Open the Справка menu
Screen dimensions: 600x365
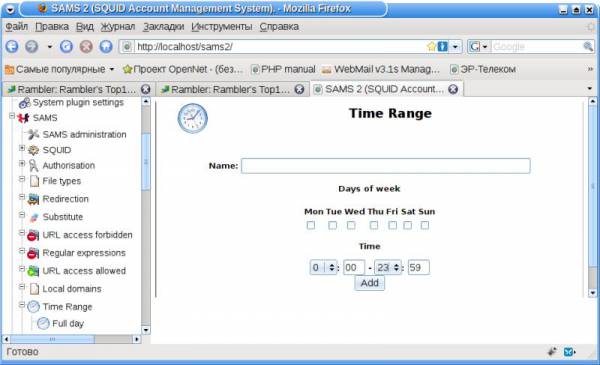279,27
